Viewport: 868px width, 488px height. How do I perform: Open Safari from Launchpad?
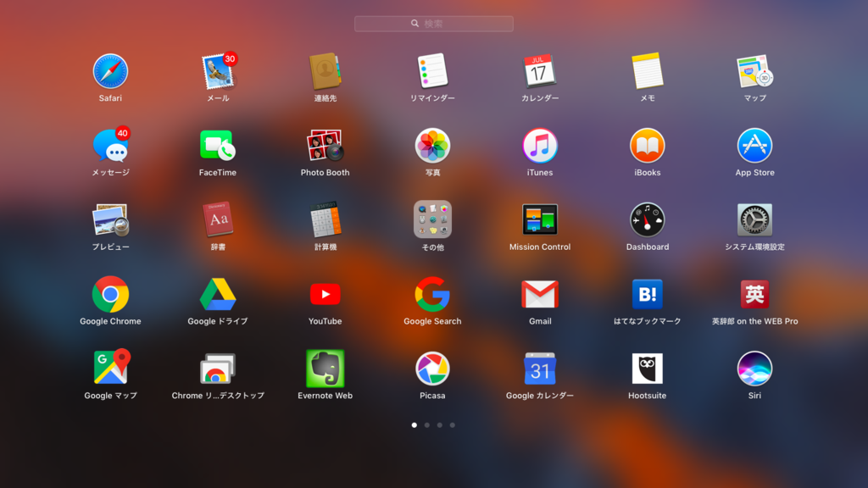(110, 71)
